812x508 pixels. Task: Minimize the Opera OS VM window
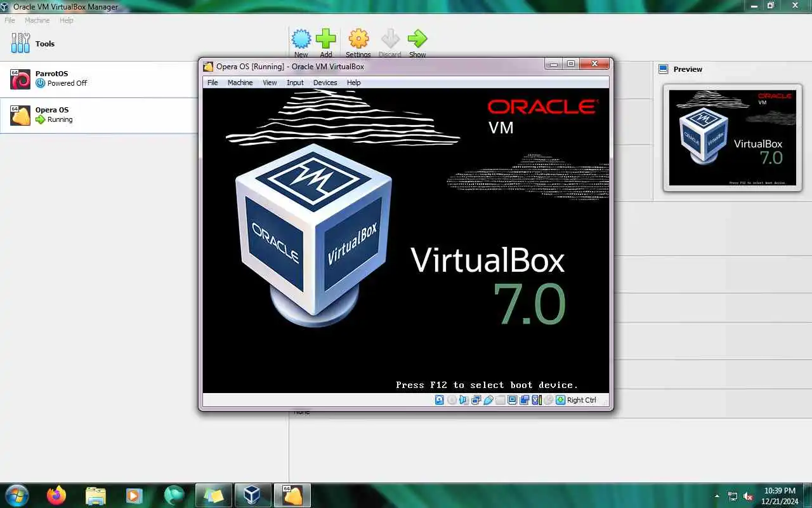554,63
